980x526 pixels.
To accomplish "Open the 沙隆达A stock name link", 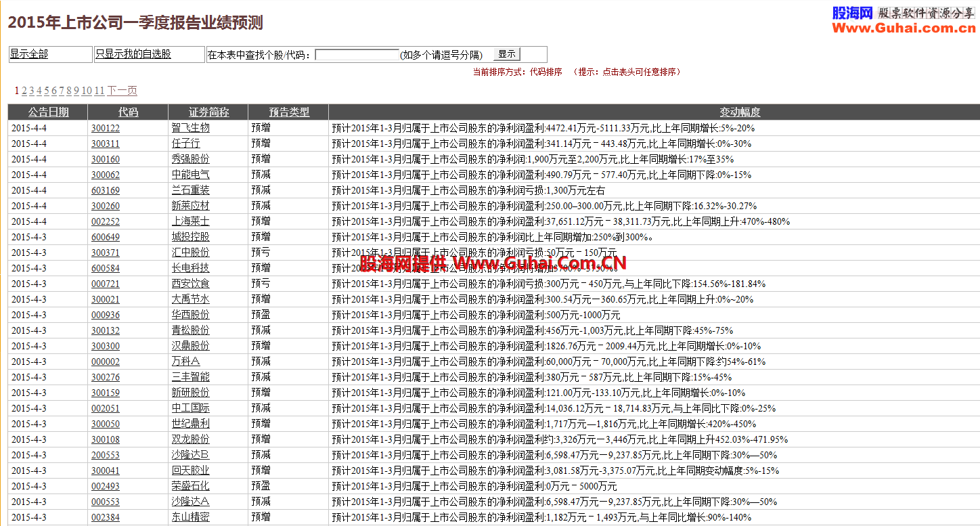I will [x=191, y=502].
